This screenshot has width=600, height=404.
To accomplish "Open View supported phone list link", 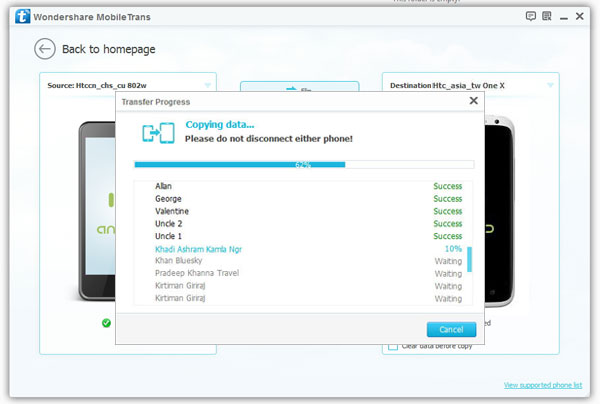I will point(543,385).
